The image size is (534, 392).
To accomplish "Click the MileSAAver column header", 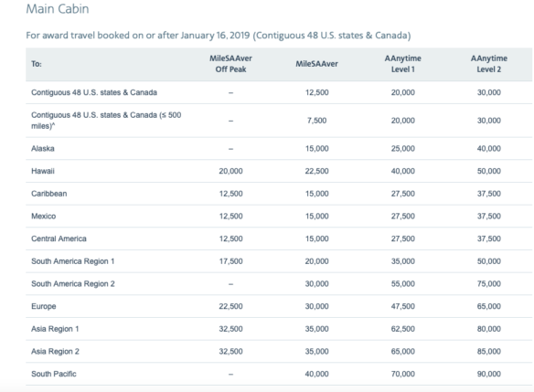I will (316, 64).
